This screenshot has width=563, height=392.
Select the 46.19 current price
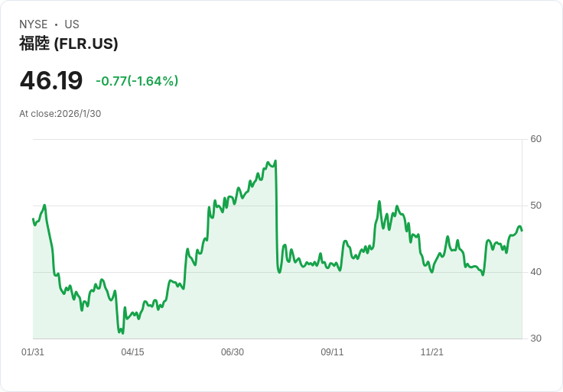point(51,81)
